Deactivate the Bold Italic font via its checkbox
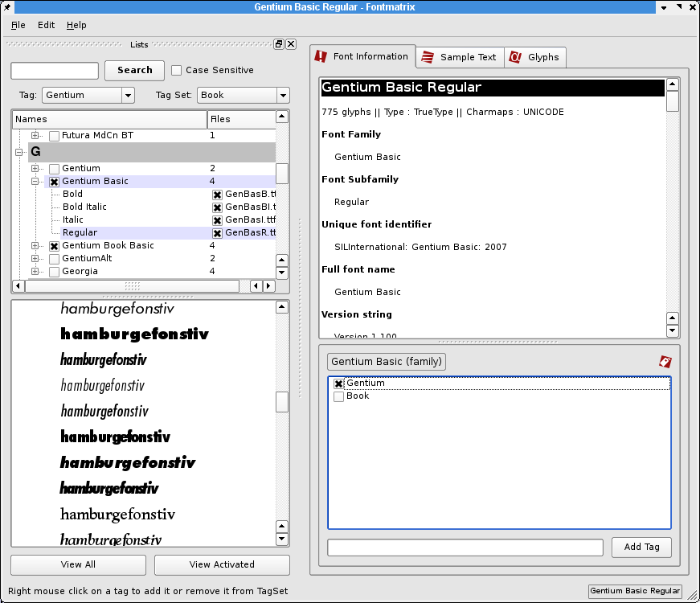The width and height of the screenshot is (700, 603). [x=216, y=207]
